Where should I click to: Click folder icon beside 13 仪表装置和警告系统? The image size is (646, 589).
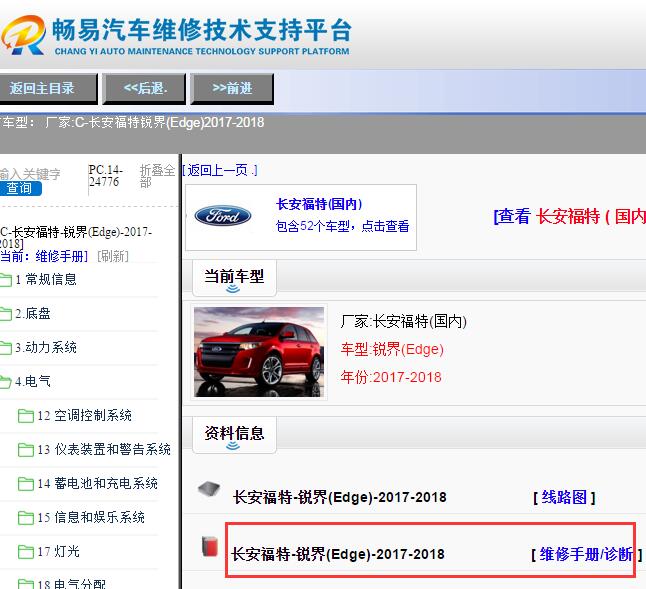coord(26,450)
